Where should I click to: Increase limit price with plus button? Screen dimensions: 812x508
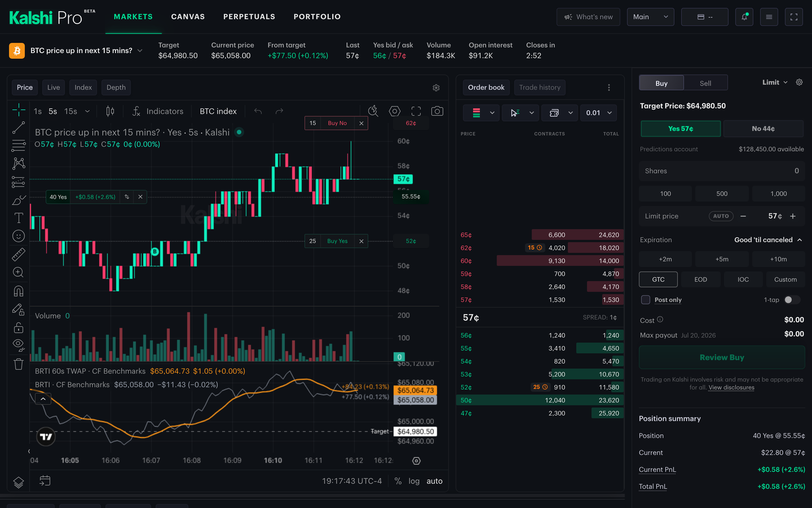(793, 216)
